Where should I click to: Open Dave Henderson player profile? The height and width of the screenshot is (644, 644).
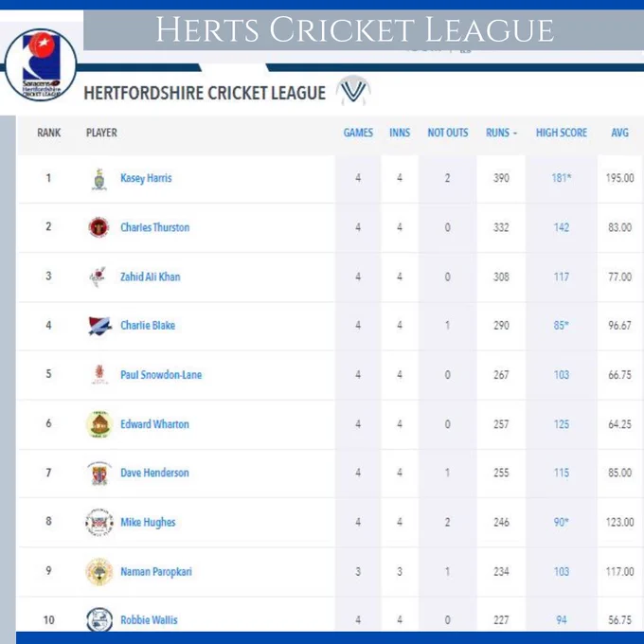154,473
